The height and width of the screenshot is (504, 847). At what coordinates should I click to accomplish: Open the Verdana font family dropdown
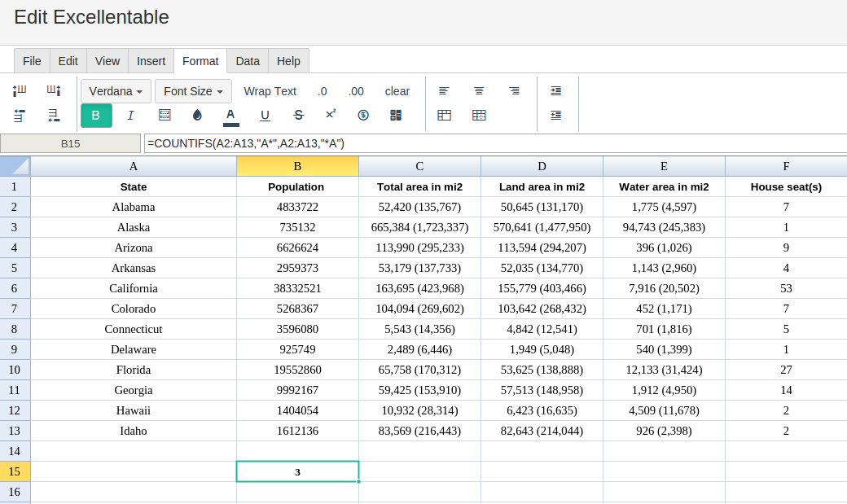[116, 91]
